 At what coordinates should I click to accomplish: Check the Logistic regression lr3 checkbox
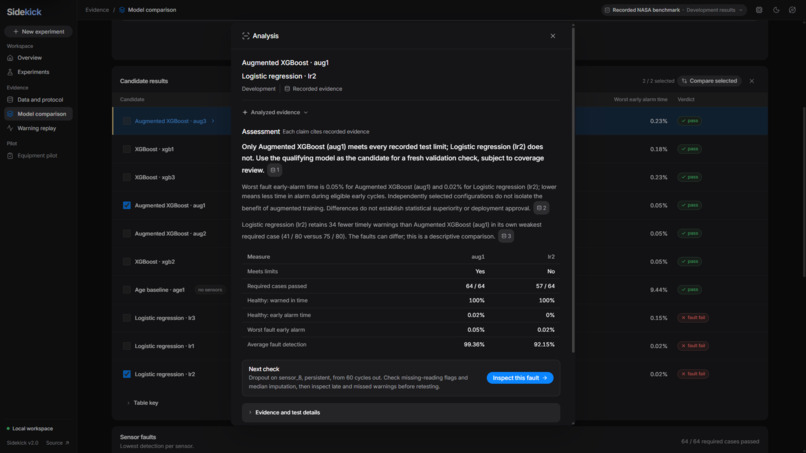click(x=126, y=318)
